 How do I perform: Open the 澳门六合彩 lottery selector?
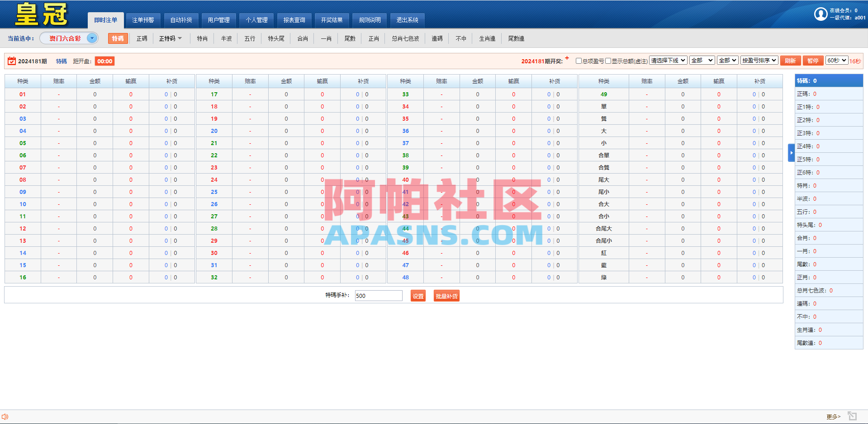(x=69, y=38)
